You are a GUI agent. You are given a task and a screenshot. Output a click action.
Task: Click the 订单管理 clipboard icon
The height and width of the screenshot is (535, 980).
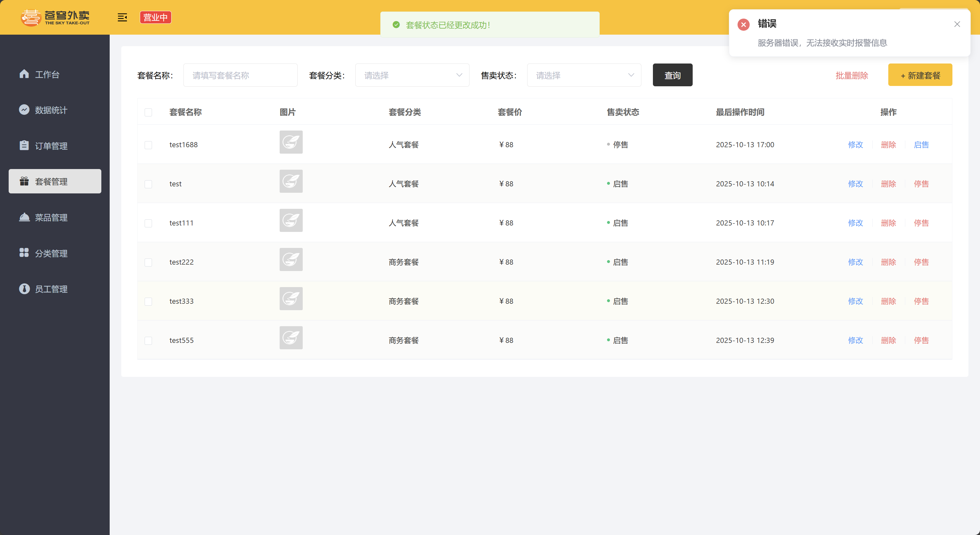click(x=24, y=145)
